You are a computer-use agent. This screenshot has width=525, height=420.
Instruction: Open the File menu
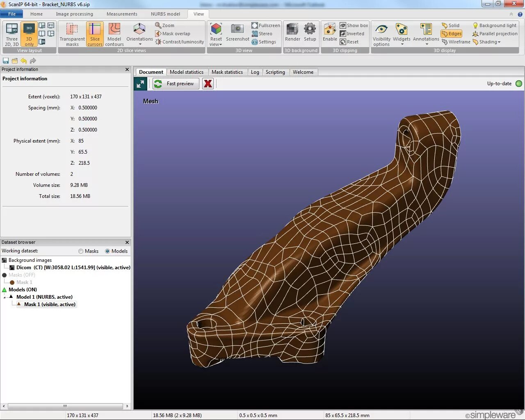tap(12, 14)
